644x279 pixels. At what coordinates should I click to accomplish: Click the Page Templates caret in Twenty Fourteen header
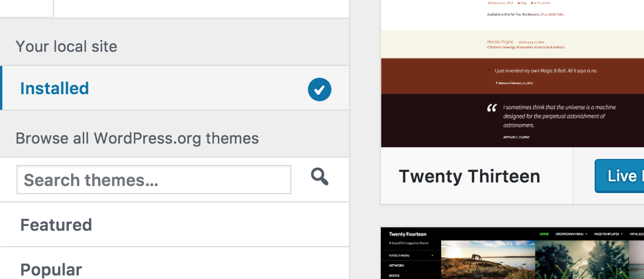(621, 234)
